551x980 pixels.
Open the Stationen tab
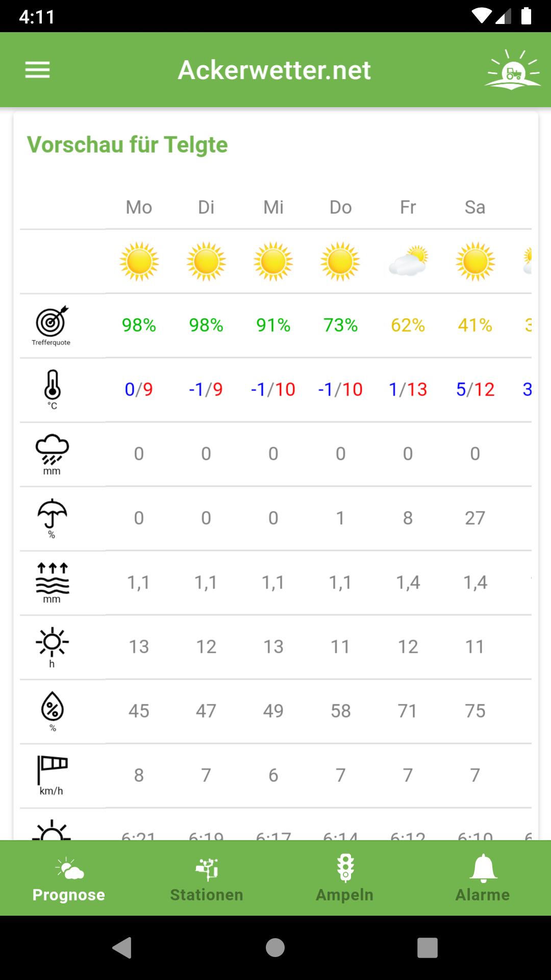point(207,878)
